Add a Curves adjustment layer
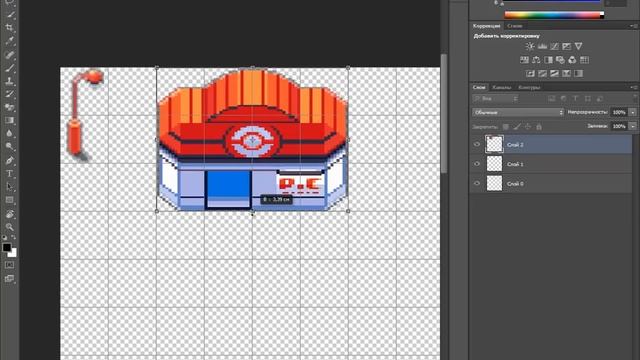This screenshot has height=360, width=640. [x=554, y=46]
